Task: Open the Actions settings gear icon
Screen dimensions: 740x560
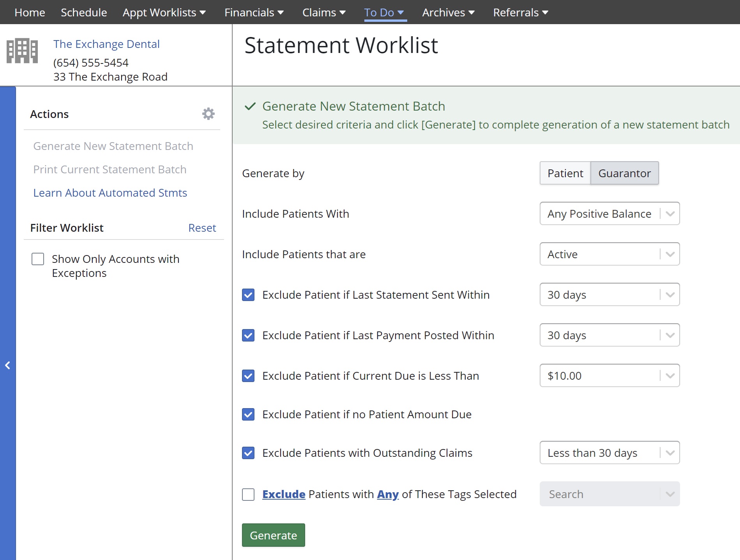Action: (x=208, y=114)
